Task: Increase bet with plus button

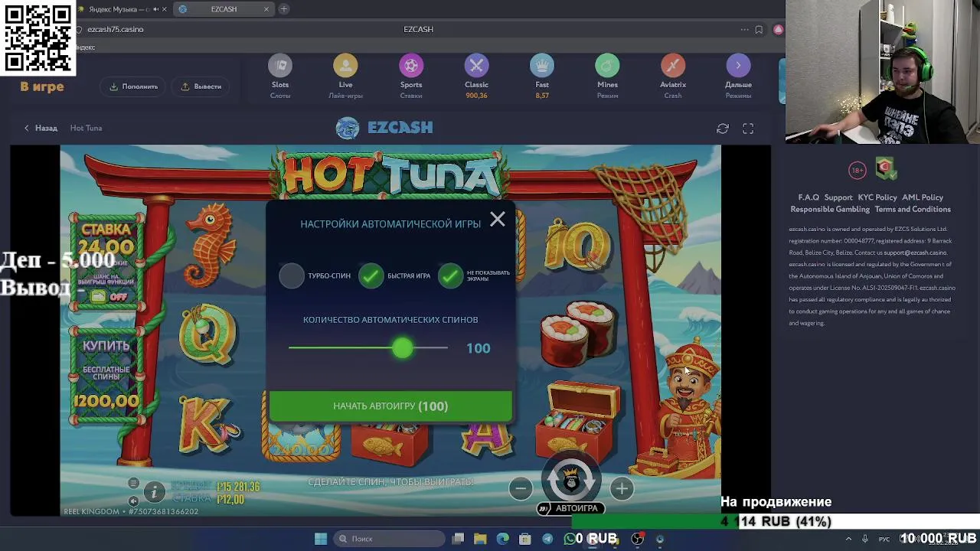Action: tap(622, 488)
